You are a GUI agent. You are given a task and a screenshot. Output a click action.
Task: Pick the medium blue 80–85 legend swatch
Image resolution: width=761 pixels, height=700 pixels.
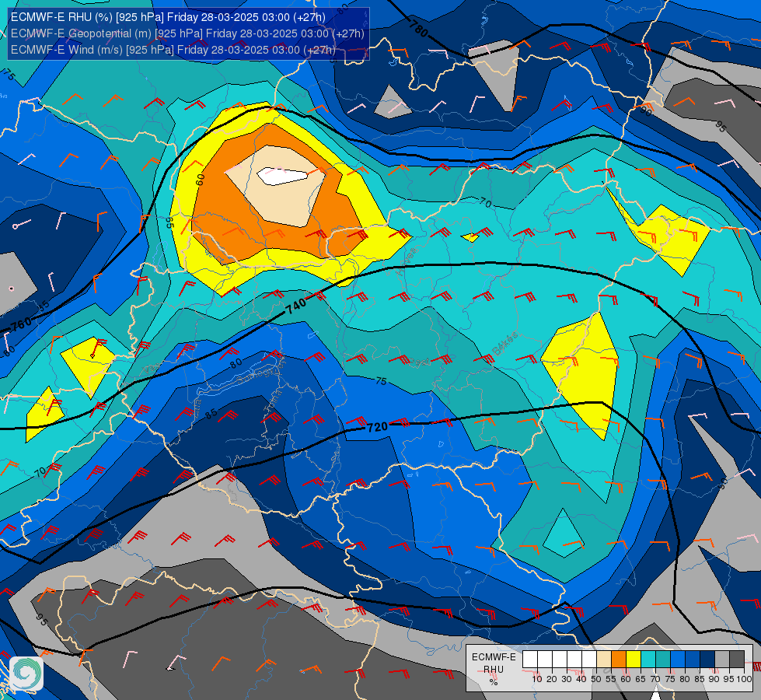click(x=693, y=660)
